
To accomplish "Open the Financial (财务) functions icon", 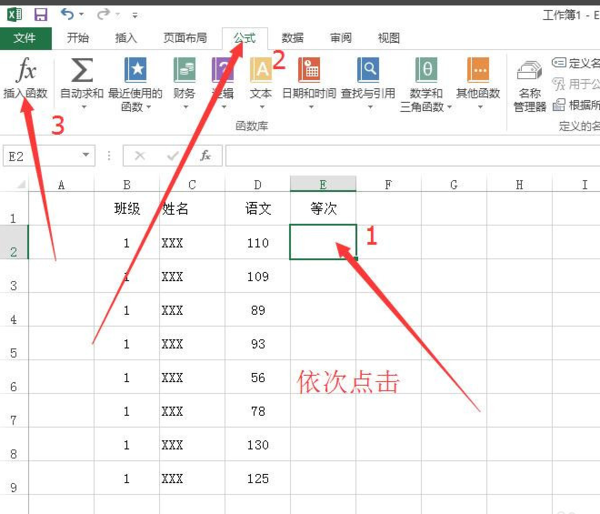I will (x=184, y=72).
